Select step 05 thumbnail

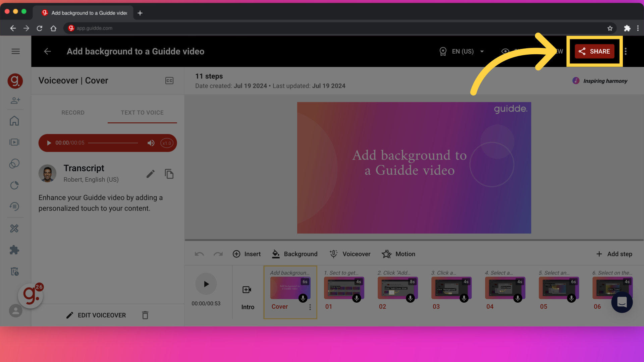pyautogui.click(x=559, y=288)
